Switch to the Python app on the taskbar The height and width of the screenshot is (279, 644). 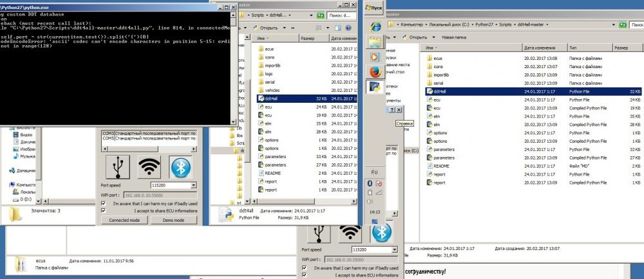(x=375, y=87)
